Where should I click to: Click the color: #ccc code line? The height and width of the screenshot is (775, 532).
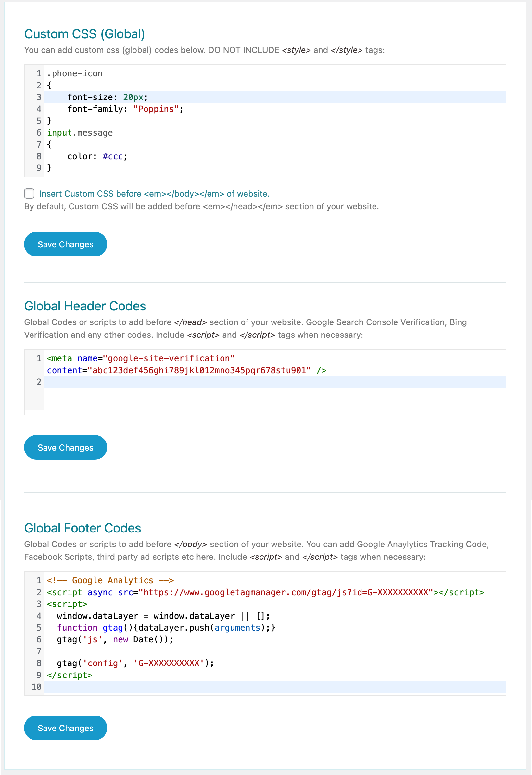97,156
